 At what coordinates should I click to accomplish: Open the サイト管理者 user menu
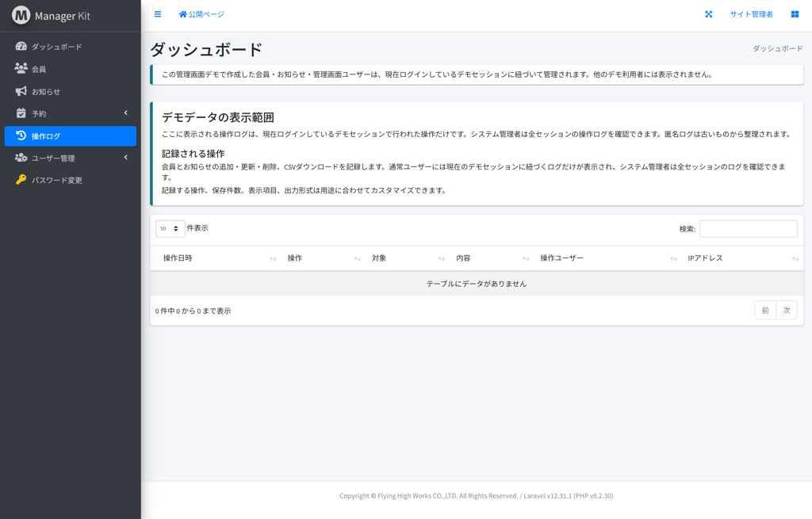point(752,14)
